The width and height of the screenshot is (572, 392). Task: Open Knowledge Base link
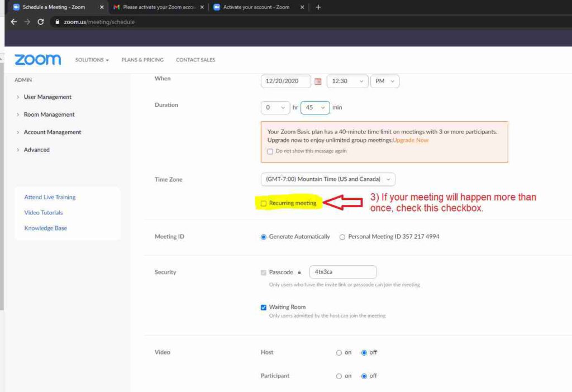tap(46, 228)
